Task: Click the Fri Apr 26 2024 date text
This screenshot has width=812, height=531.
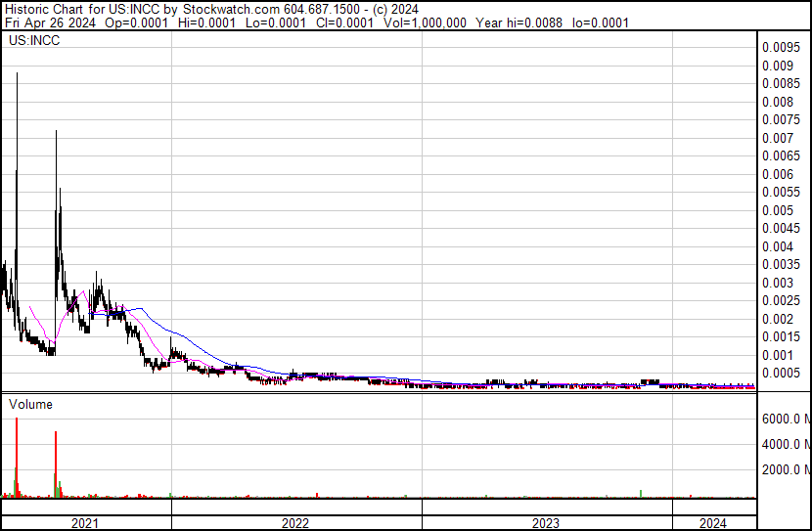Action: pyautogui.click(x=50, y=22)
